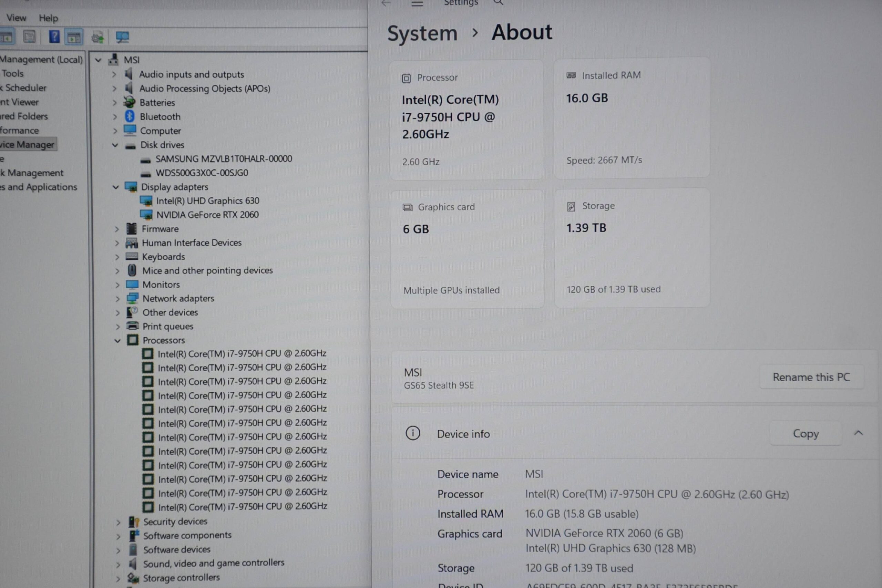Click the SAMSUNG MZVLB1T0HALR disk drive icon
Viewport: 882px width, 588px height.
145,161
